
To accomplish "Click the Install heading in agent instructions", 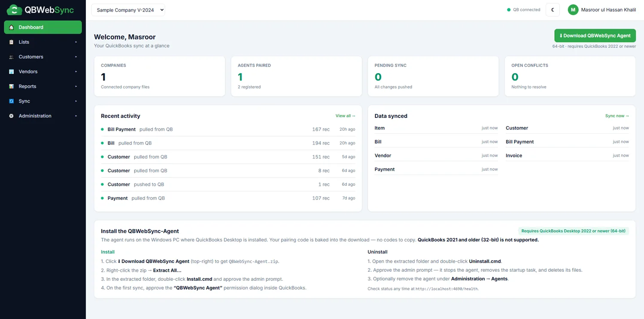I will click(108, 252).
